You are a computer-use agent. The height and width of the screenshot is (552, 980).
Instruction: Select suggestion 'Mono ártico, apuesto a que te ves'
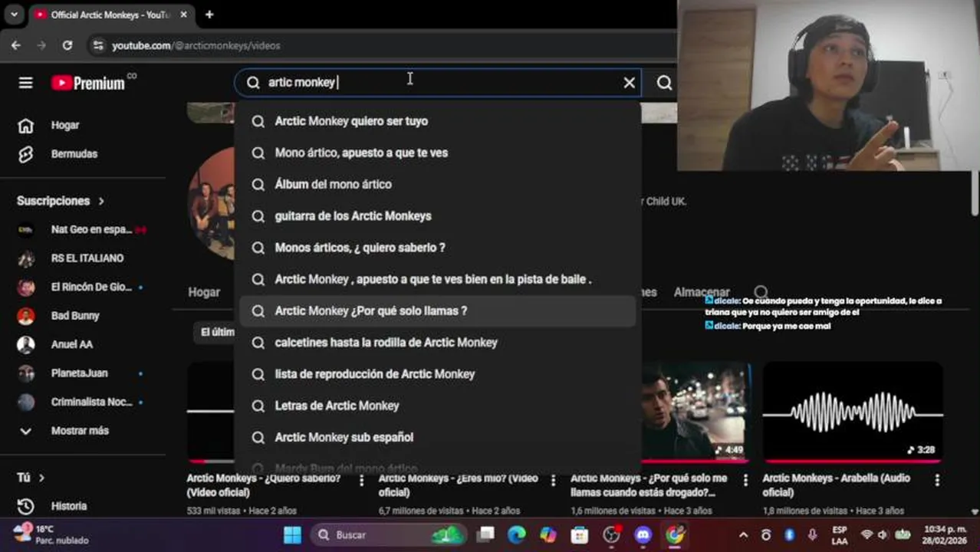point(438,153)
